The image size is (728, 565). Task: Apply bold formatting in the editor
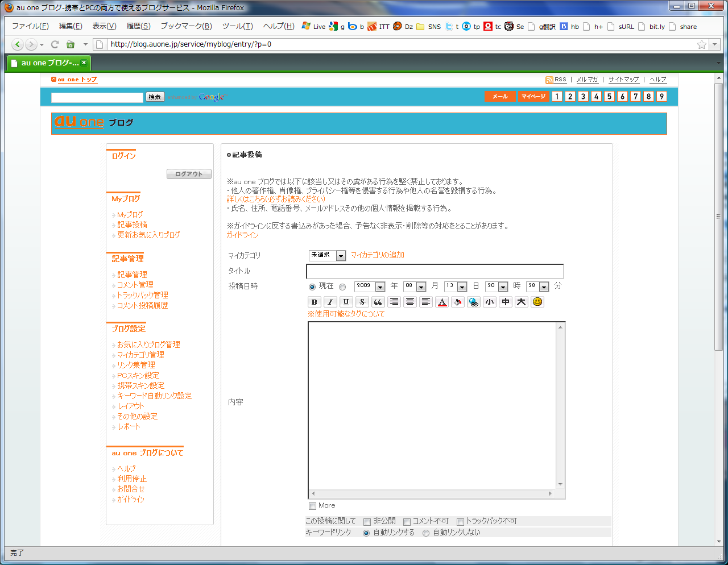pyautogui.click(x=314, y=302)
